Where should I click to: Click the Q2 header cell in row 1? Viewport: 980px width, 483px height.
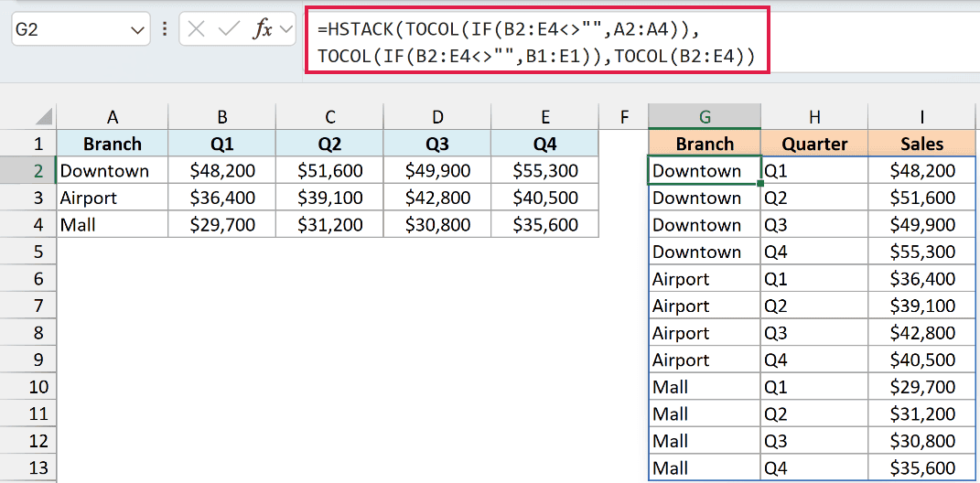click(330, 144)
